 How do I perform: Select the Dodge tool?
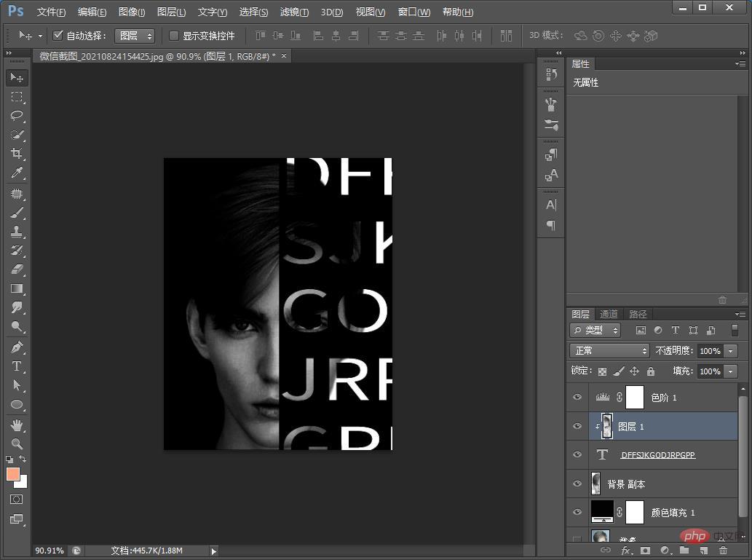pos(17,326)
